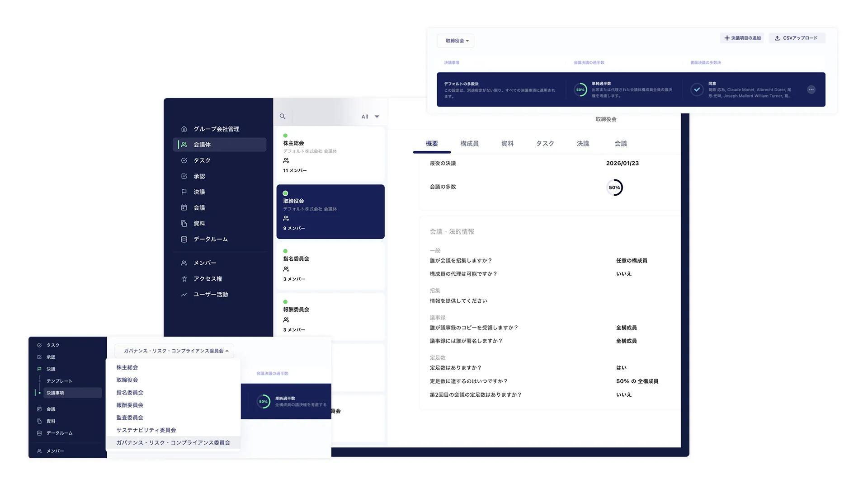Click CSVアップロード button
Screen dimensions: 868x488
[x=797, y=38]
